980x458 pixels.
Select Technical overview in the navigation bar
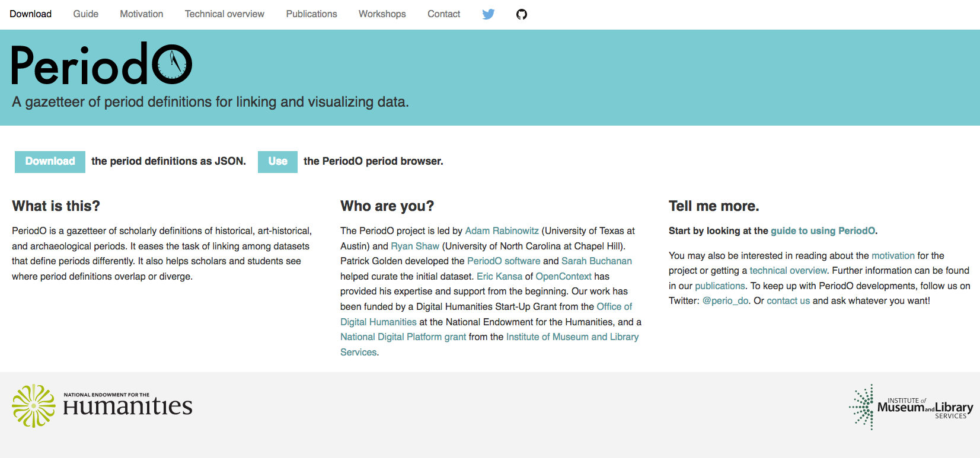click(x=225, y=14)
